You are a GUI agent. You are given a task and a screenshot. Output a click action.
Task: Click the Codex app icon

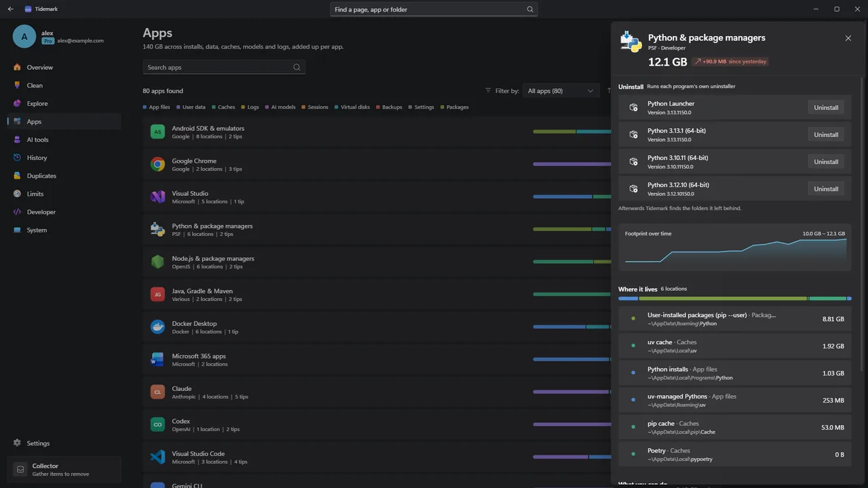point(157,425)
